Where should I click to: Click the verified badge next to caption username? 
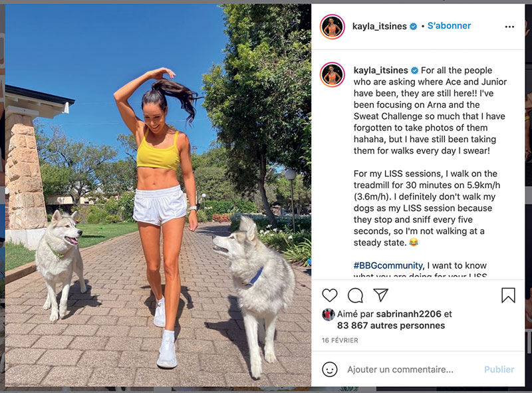[414, 70]
